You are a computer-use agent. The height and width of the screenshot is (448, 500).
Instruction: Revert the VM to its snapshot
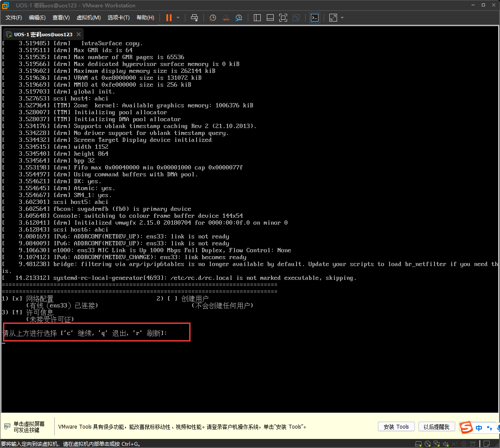[x=226, y=18]
